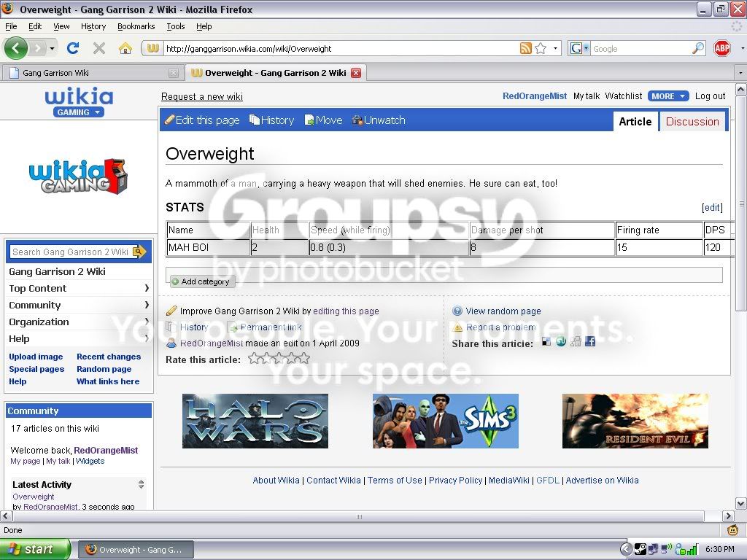Expand the Community sidebar menu
The height and width of the screenshot is (560, 747).
pos(79,305)
